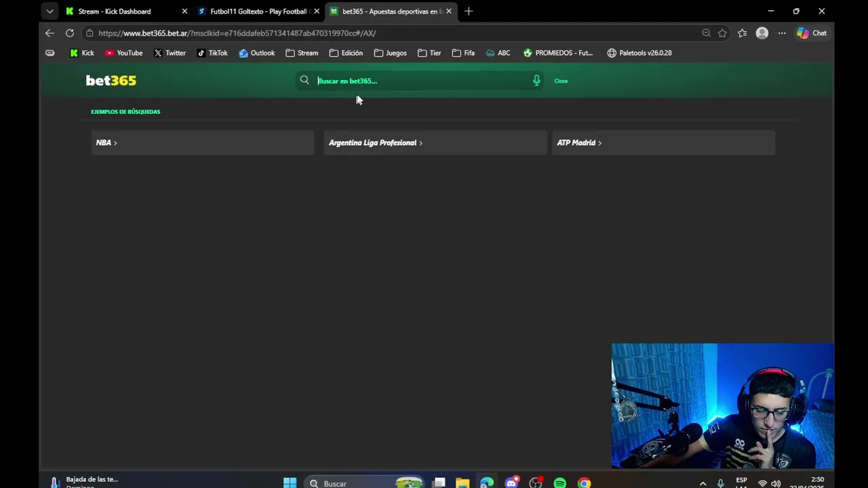Open browser settings and more menu

782,33
